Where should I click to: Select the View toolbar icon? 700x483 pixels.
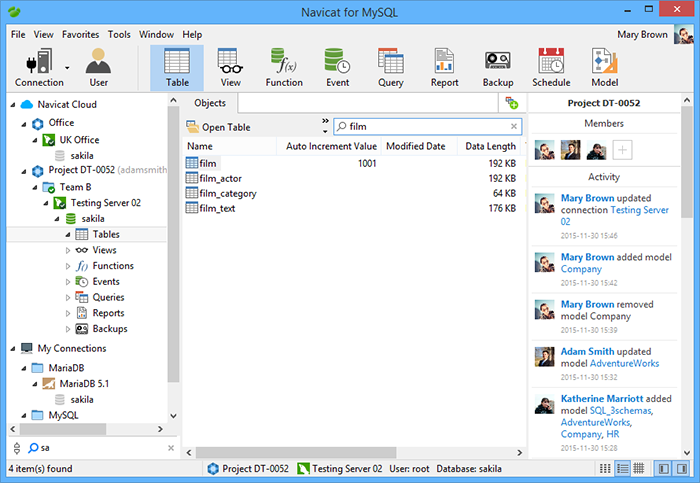click(230, 68)
